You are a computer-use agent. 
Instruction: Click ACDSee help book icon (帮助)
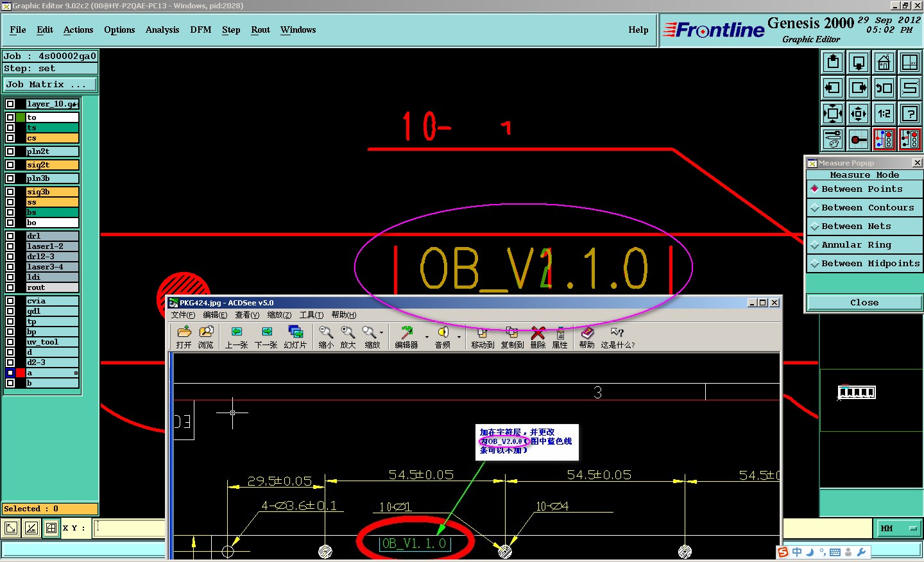587,337
